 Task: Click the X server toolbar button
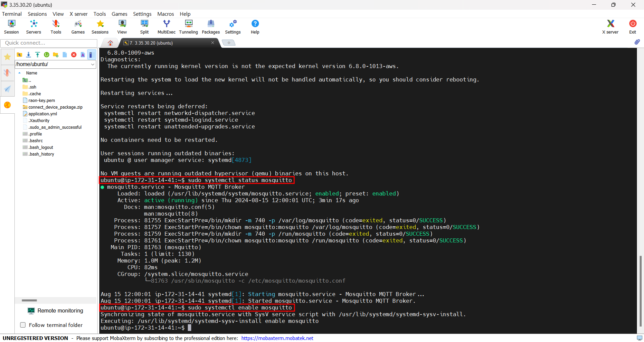[610, 27]
